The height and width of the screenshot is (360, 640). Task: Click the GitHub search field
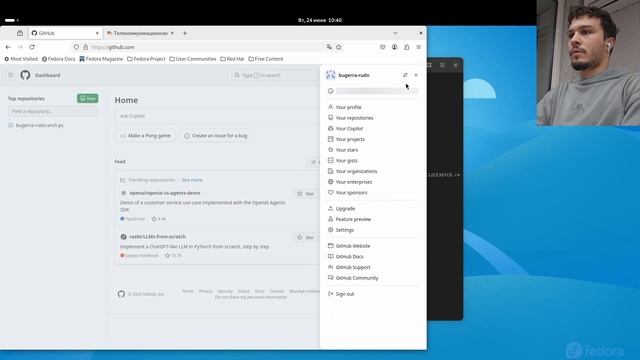[276, 75]
